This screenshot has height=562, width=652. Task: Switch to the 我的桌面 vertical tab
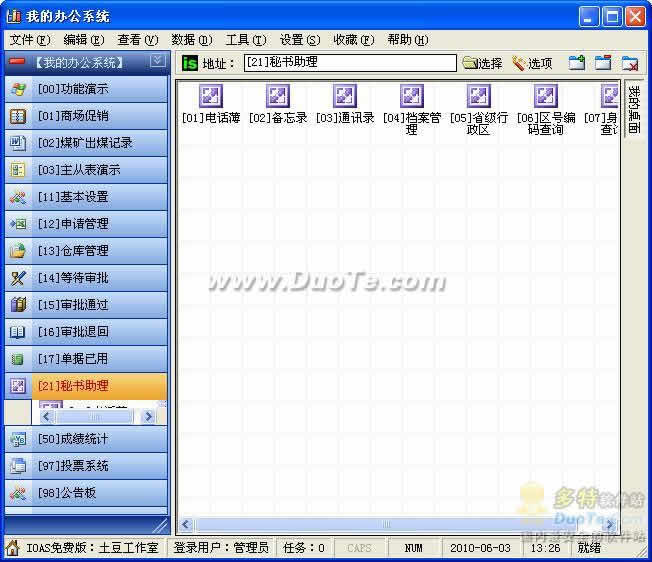(633, 109)
